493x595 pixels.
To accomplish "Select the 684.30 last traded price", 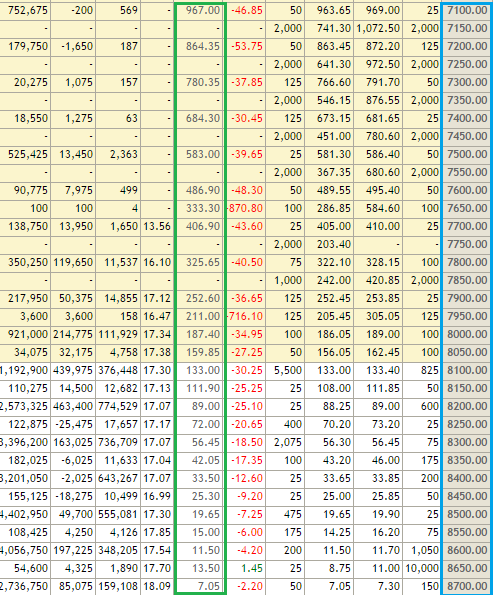I will (x=200, y=118).
